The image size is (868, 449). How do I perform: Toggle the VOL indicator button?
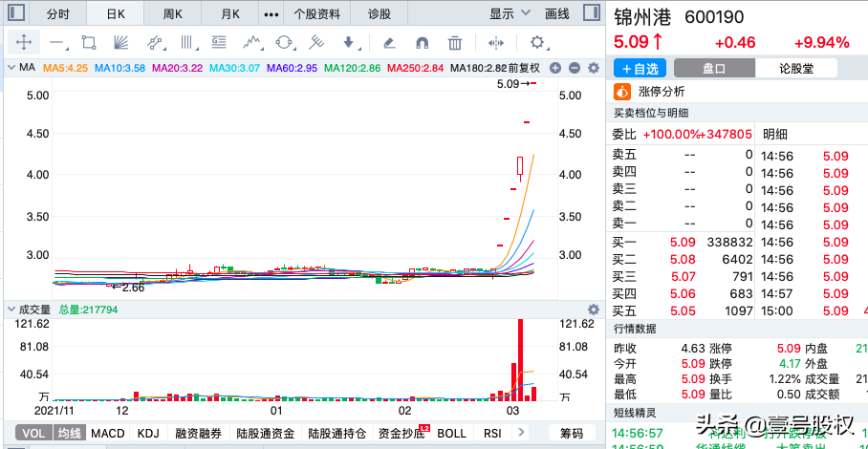pyautogui.click(x=33, y=433)
